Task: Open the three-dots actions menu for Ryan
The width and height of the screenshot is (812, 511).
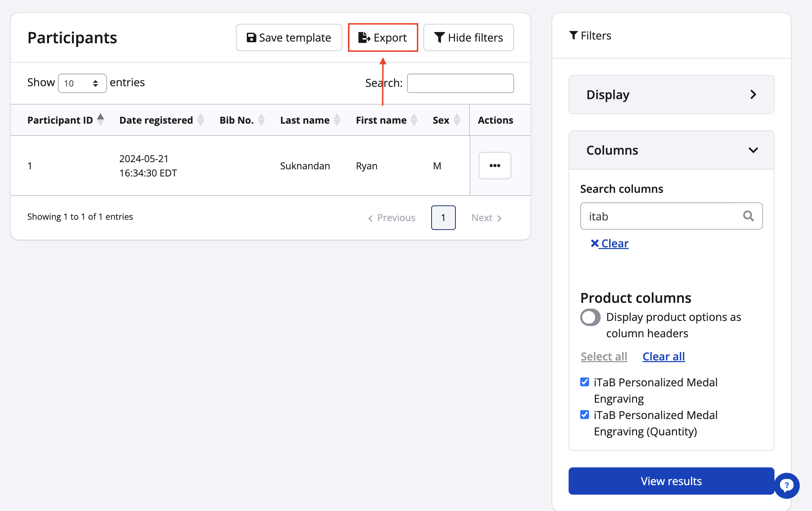Action: 494,166
